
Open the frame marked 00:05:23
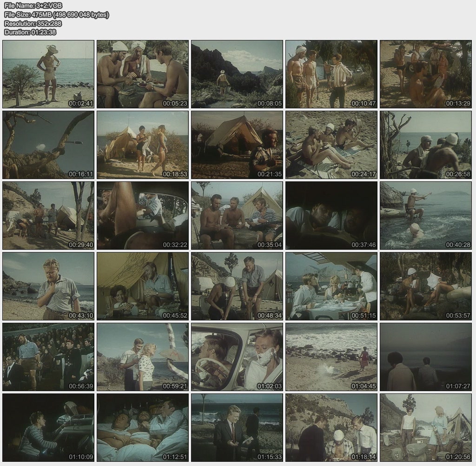click(x=143, y=74)
